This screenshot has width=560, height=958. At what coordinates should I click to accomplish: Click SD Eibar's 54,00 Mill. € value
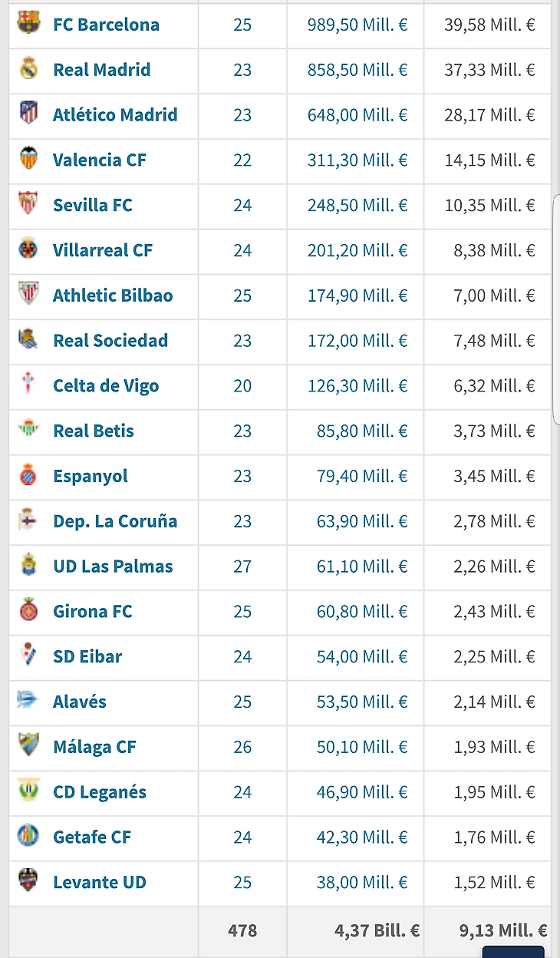click(x=362, y=656)
